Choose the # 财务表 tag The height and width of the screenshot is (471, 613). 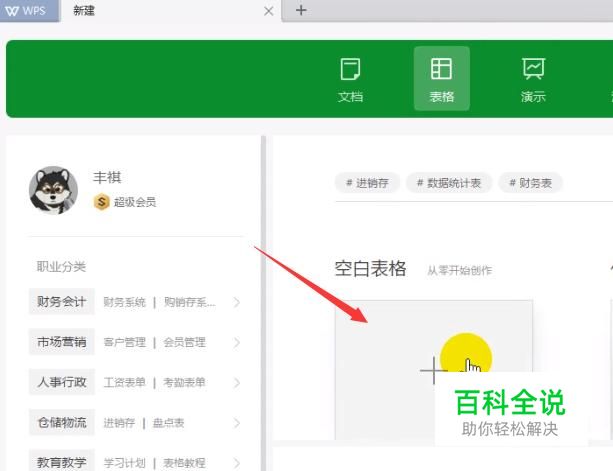pyautogui.click(x=531, y=183)
